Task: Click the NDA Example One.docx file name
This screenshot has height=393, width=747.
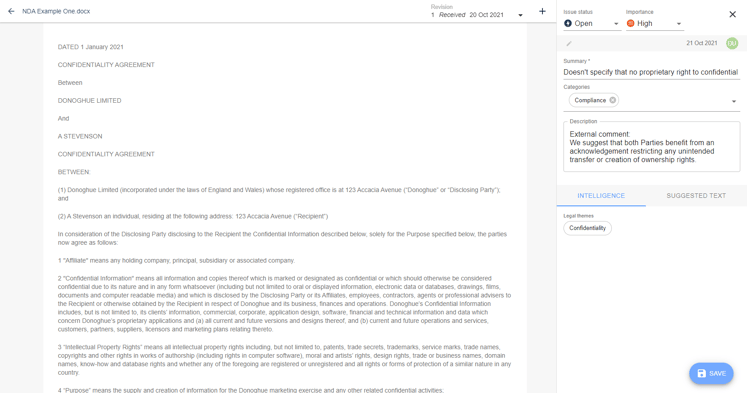Action: tap(56, 11)
